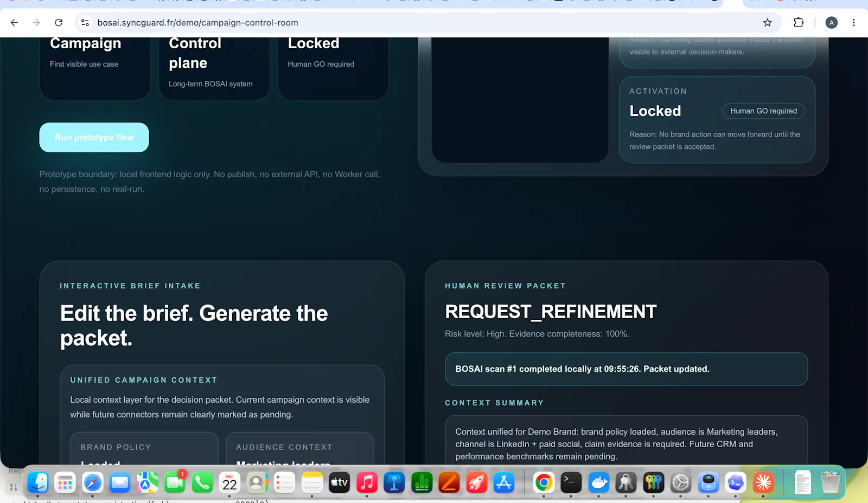
Task: Open Passwords colored keys app in dock
Action: 654,482
